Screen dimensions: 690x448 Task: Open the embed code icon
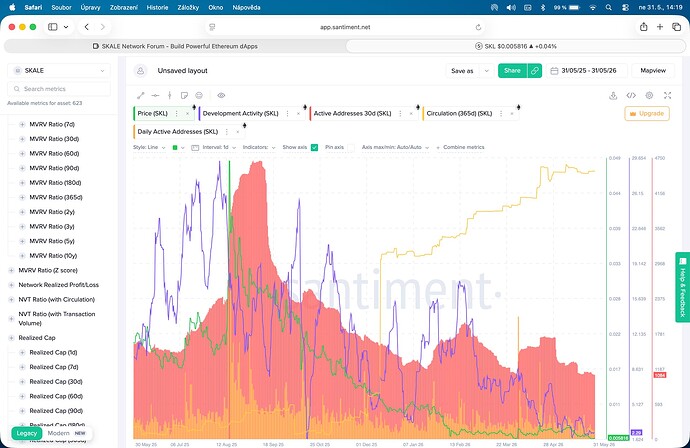(631, 95)
